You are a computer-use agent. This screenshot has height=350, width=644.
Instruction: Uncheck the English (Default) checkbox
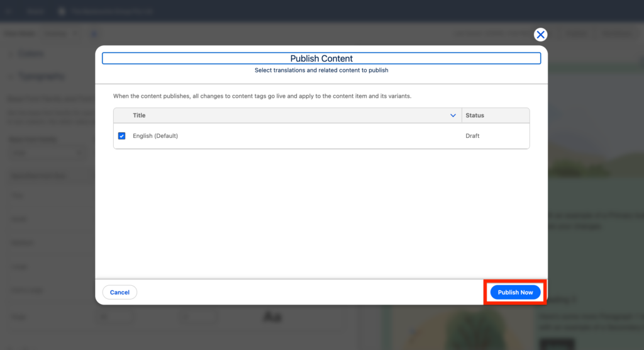coord(122,136)
